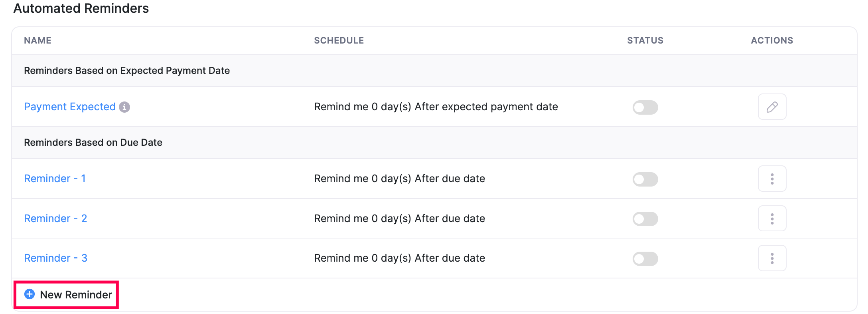Open the three-dot actions menu for Reminder - 1

772,179
